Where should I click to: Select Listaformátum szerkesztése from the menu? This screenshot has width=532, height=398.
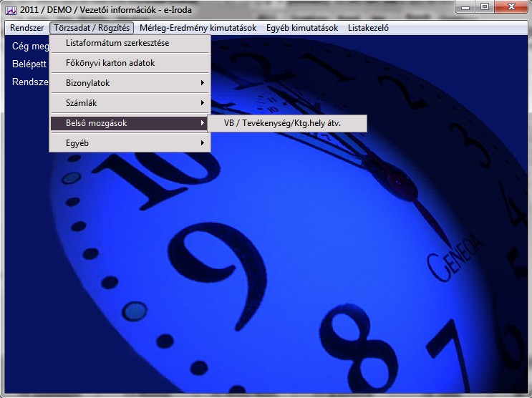tap(117, 43)
